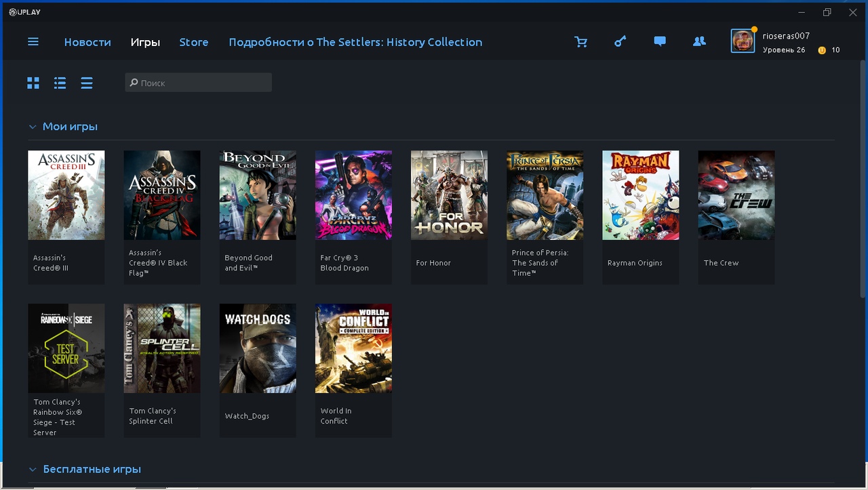Image resolution: width=868 pixels, height=490 pixels.
Task: Collapse the Бесплатные игры section
Action: (32, 469)
